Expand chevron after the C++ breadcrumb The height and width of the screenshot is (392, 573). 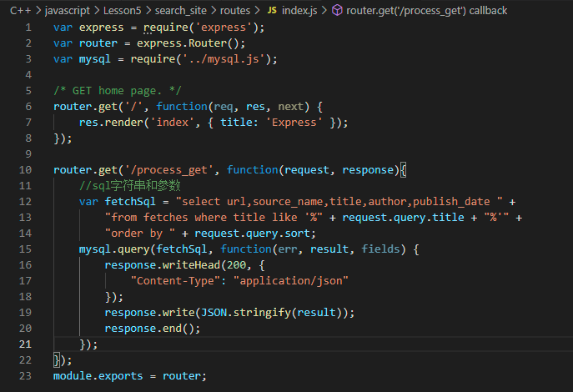coord(38,11)
